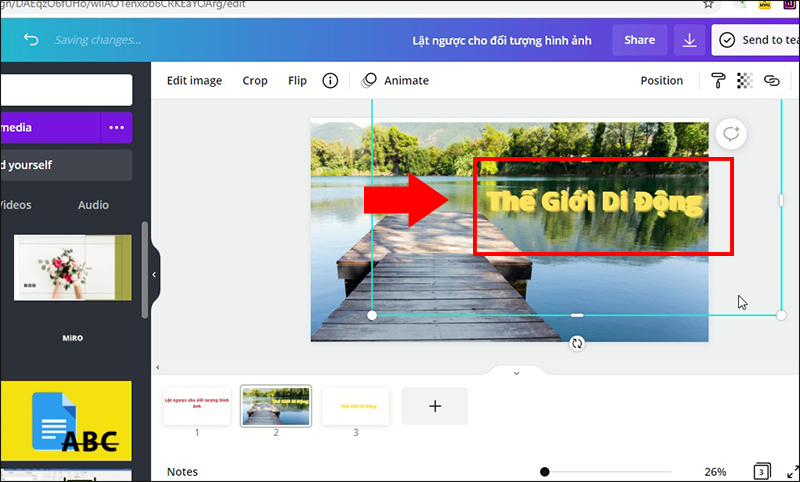
Task: Select the page 3 thumbnail
Action: [356, 406]
